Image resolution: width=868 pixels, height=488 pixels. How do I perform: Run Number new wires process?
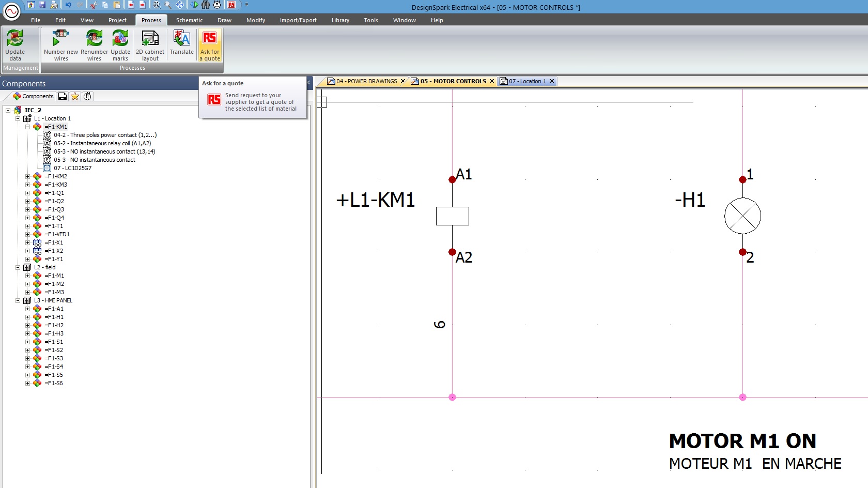pyautogui.click(x=61, y=45)
